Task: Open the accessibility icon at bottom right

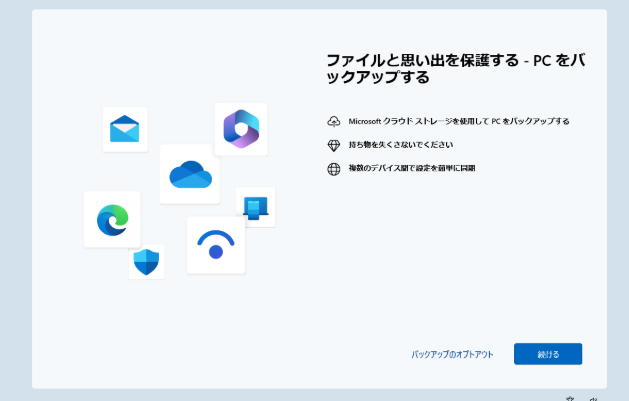Action: coord(570,398)
